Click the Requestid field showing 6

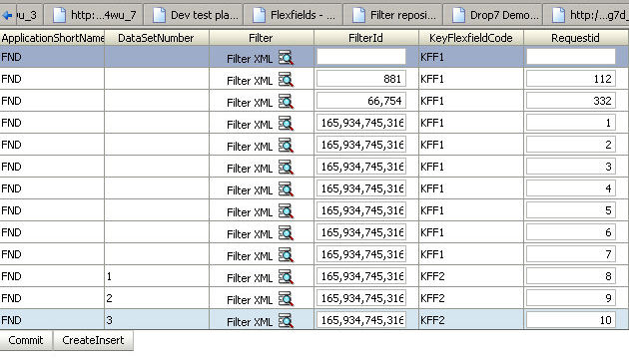pyautogui.click(x=571, y=232)
